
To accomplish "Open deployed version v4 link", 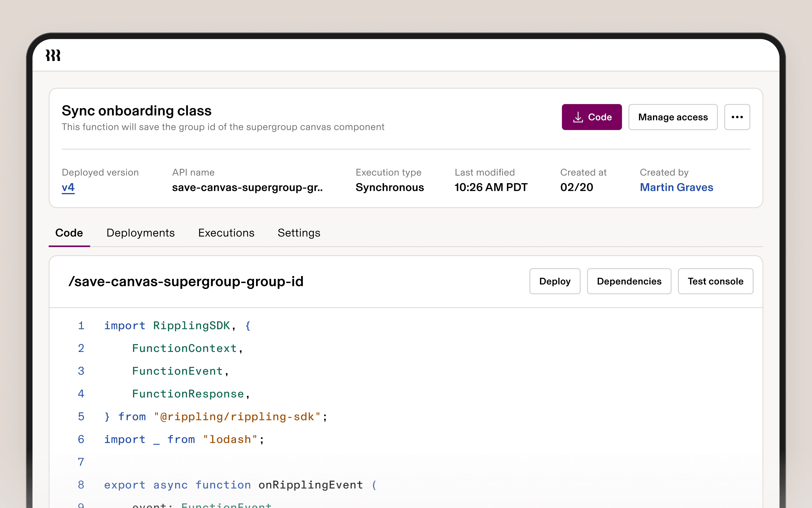I will tap(68, 187).
